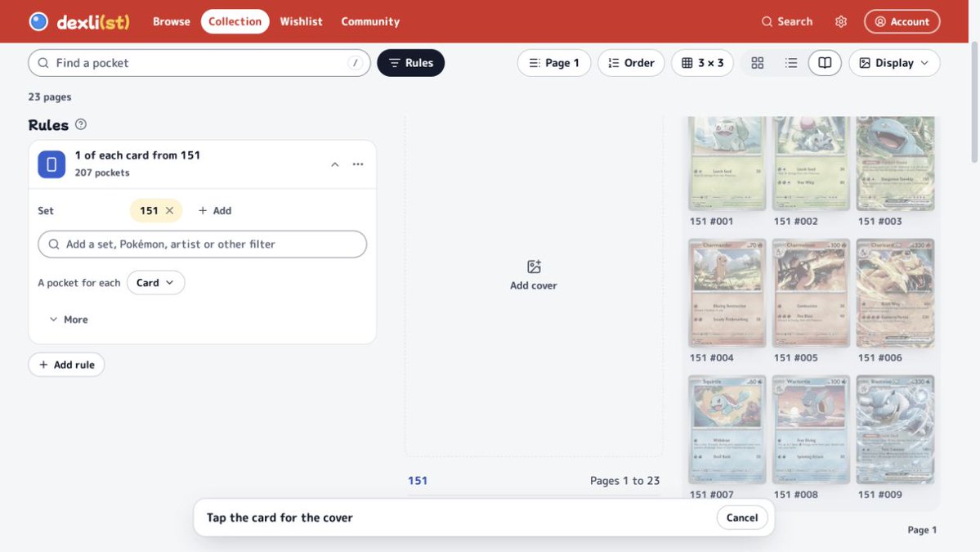980x552 pixels.
Task: Expand the More options section
Action: pos(68,320)
